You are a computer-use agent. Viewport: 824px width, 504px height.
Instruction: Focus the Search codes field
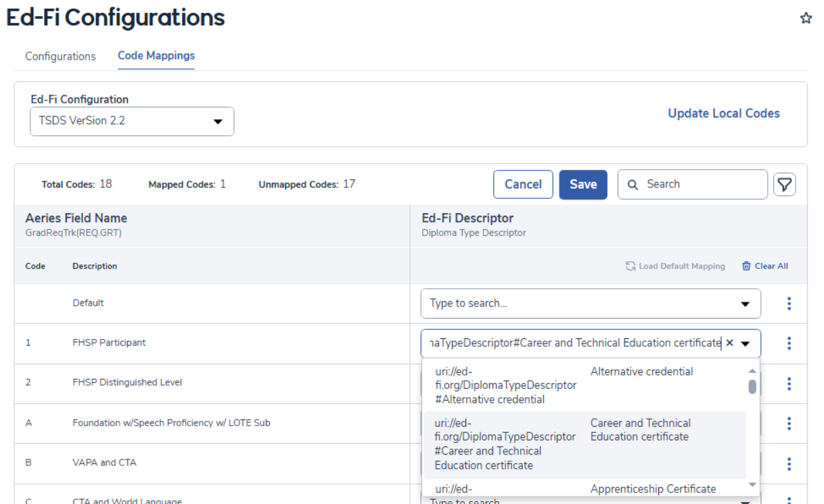[693, 184]
